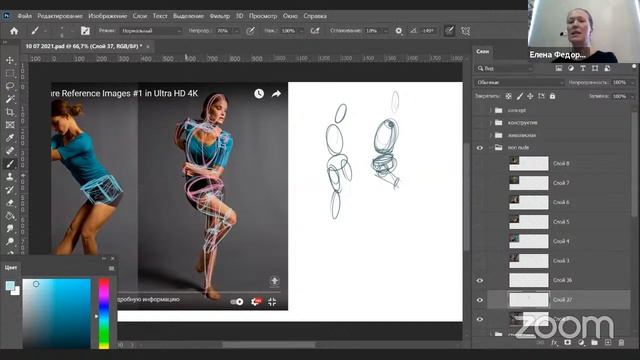Open layer opacity dropdown arrow

click(632, 82)
